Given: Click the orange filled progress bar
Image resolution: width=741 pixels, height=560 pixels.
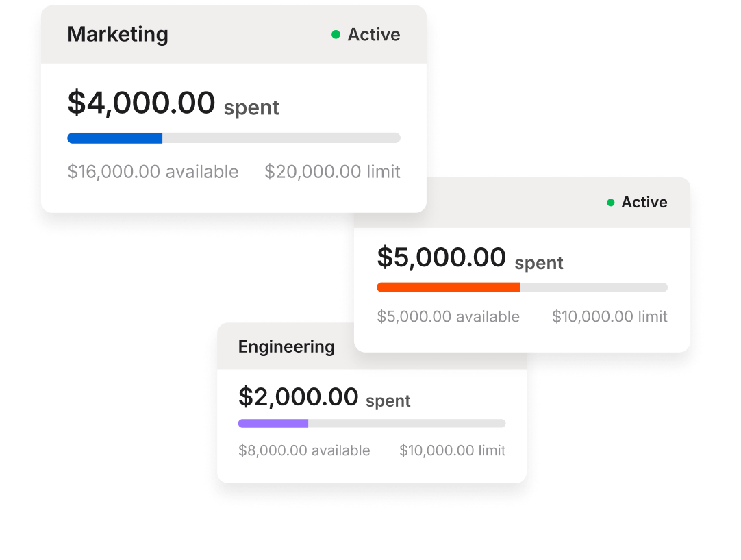Looking at the screenshot, I should [448, 288].
